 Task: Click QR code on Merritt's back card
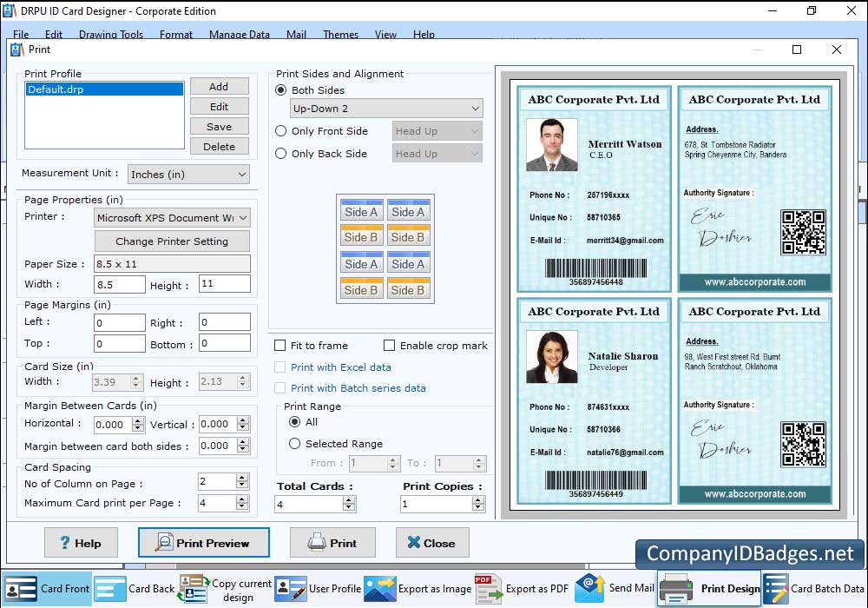803,233
